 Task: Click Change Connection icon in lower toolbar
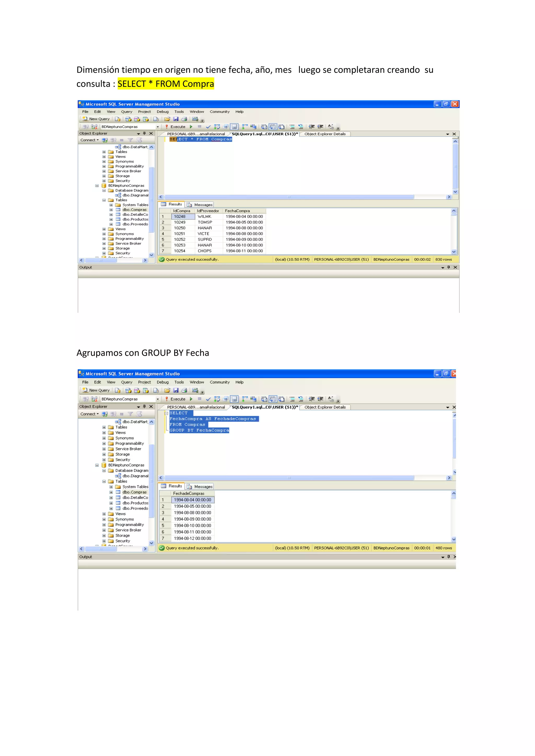tap(94, 399)
